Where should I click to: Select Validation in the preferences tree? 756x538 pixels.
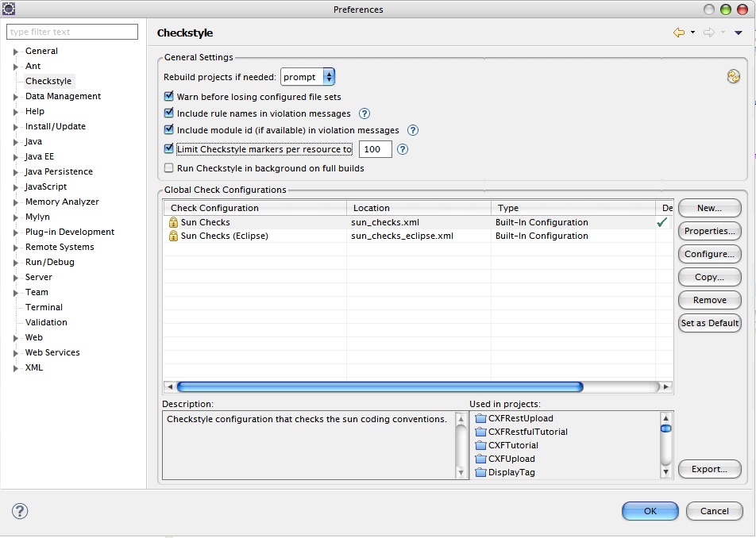coord(46,322)
